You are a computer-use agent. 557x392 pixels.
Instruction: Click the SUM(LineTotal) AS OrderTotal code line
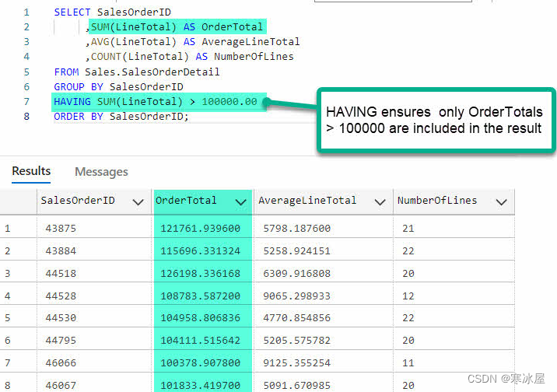point(174,27)
